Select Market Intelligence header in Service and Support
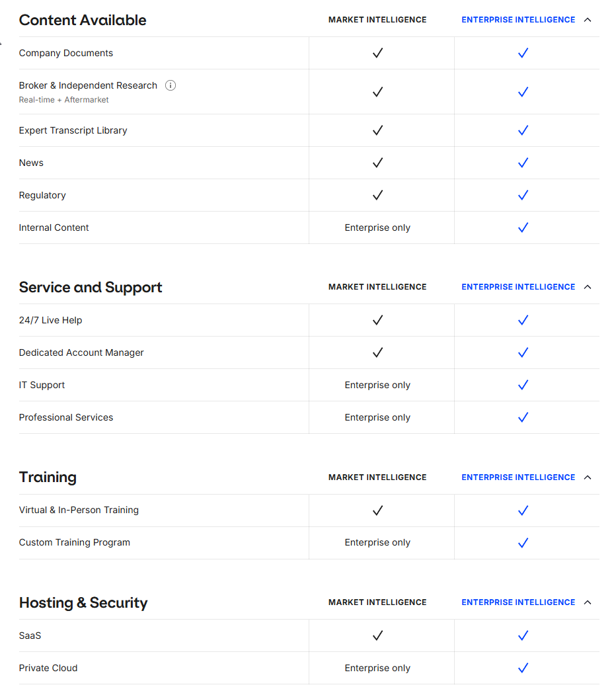The height and width of the screenshot is (695, 616). coord(377,287)
